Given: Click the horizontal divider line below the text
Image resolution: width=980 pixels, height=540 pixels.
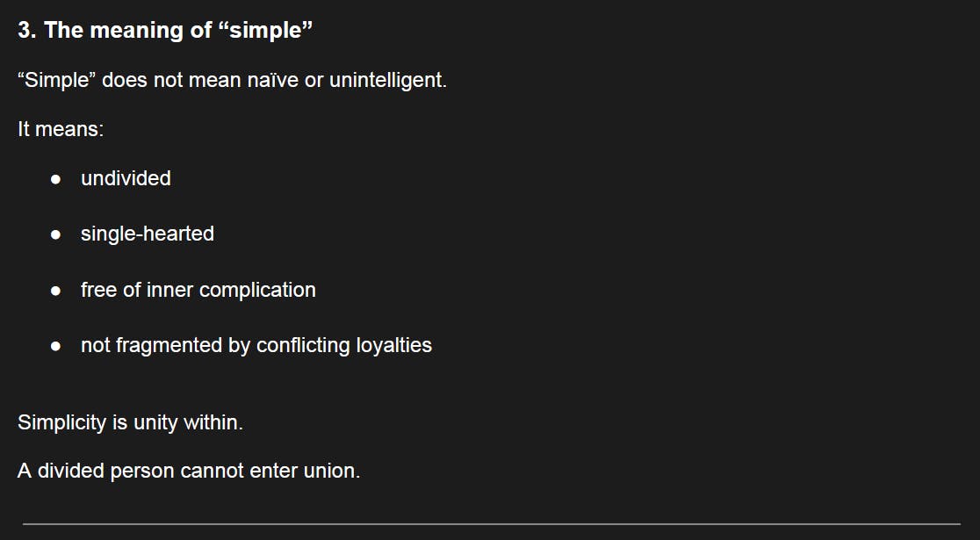Looking at the screenshot, I should point(490,524).
